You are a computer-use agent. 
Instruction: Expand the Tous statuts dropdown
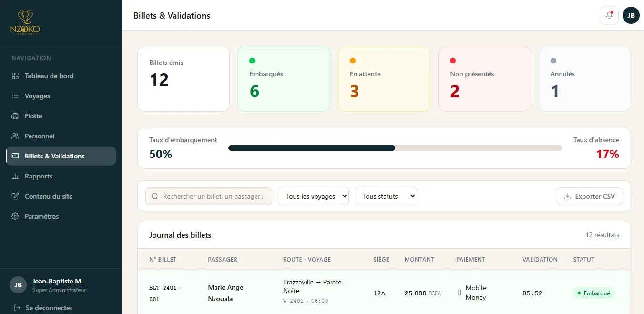tap(386, 196)
